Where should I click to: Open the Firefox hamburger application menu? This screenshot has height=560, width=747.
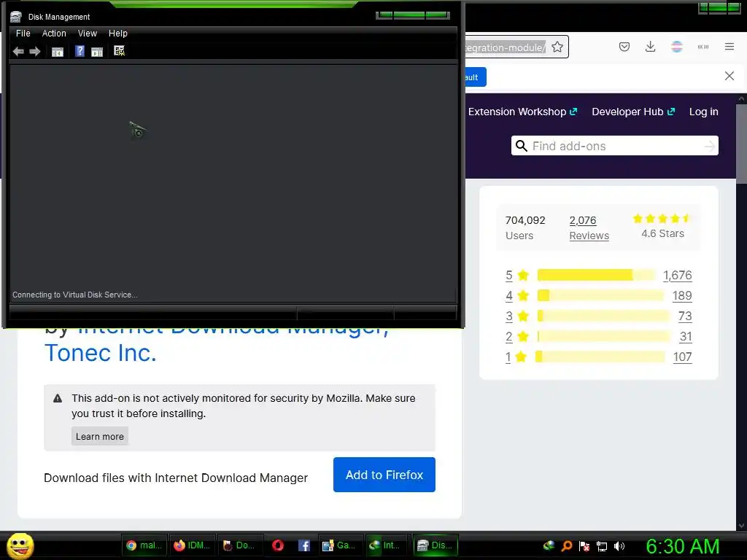point(729,47)
